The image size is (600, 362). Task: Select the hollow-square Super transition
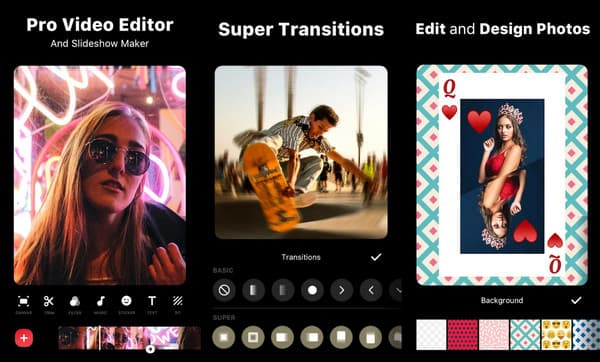(253, 337)
